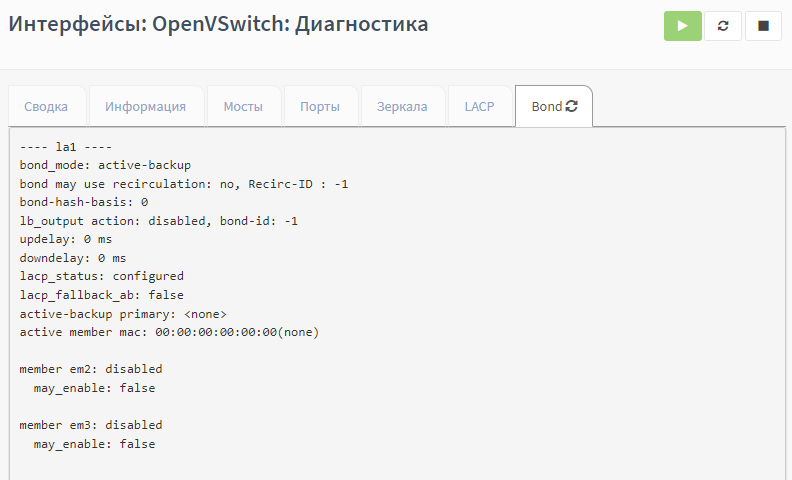
Task: Open the Зеркала tab
Action: tap(402, 107)
